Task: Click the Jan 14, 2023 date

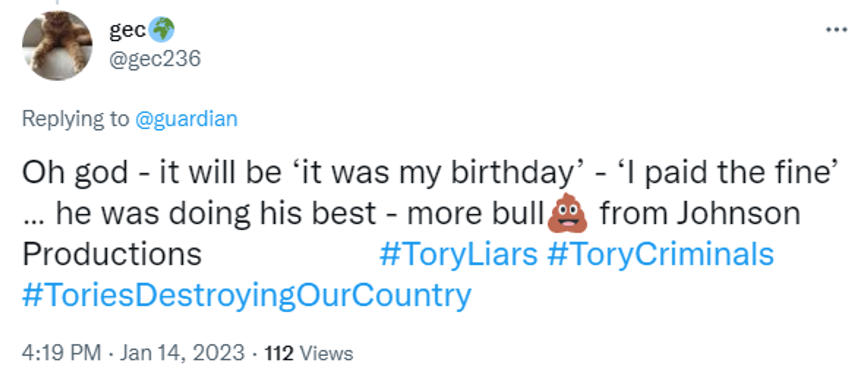Action: 182,353
